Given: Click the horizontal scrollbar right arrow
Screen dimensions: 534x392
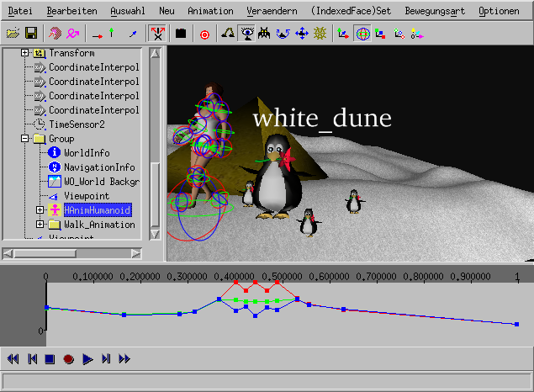Looking at the screenshot, I should point(136,253).
